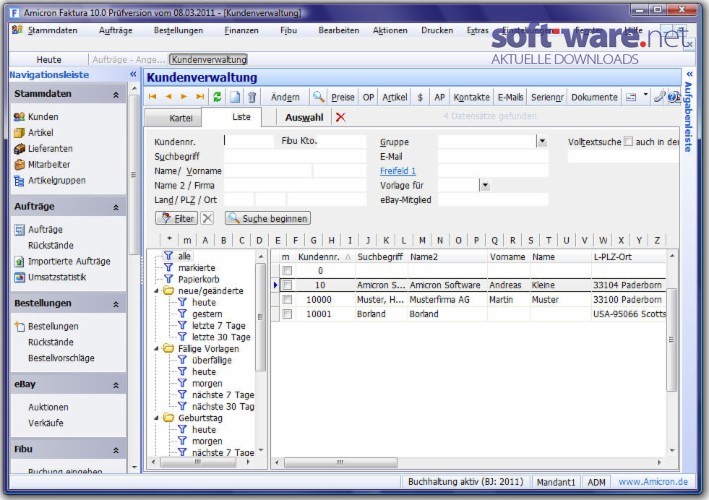Click the green refresh icon
The image size is (709, 500).
pos(217,97)
